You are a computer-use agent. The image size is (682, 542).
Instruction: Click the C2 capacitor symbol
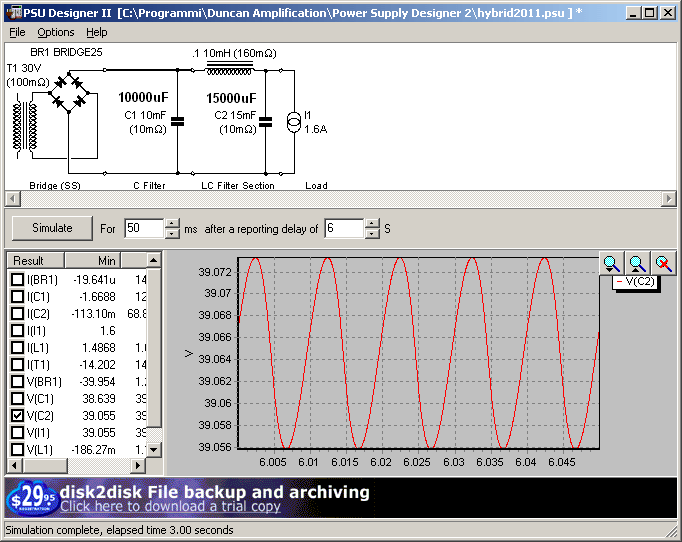[265, 122]
